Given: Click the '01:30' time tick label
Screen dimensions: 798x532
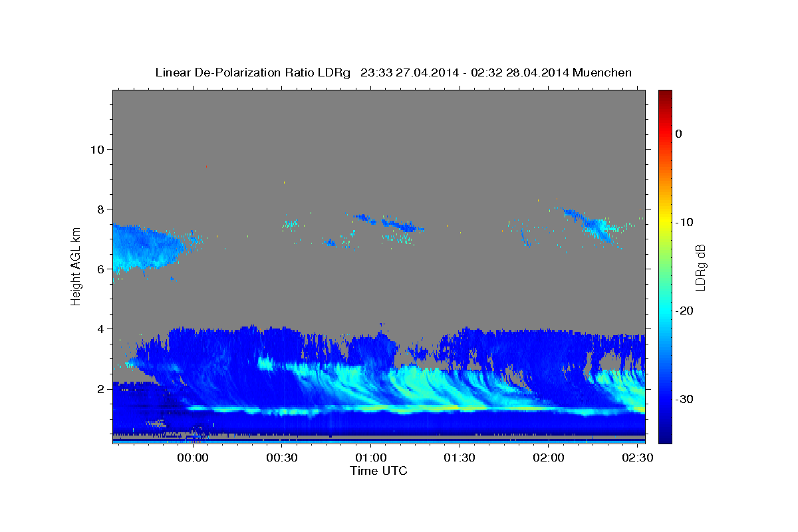Looking at the screenshot, I should coord(459,458).
